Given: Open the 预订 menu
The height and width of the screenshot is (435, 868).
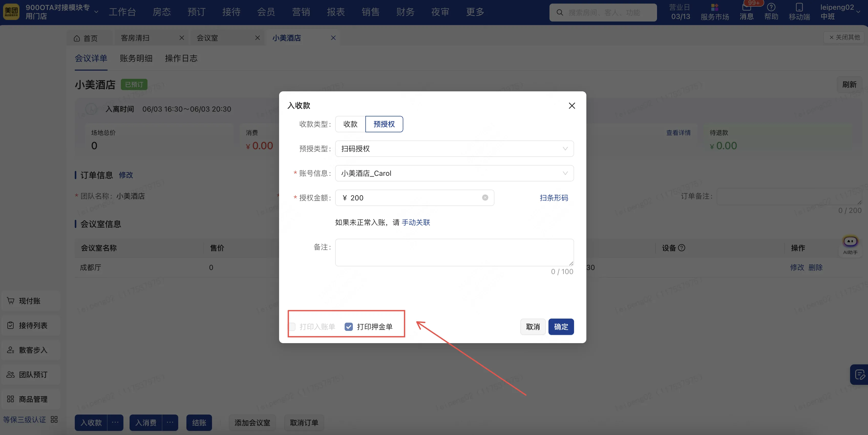Looking at the screenshot, I should coord(196,12).
